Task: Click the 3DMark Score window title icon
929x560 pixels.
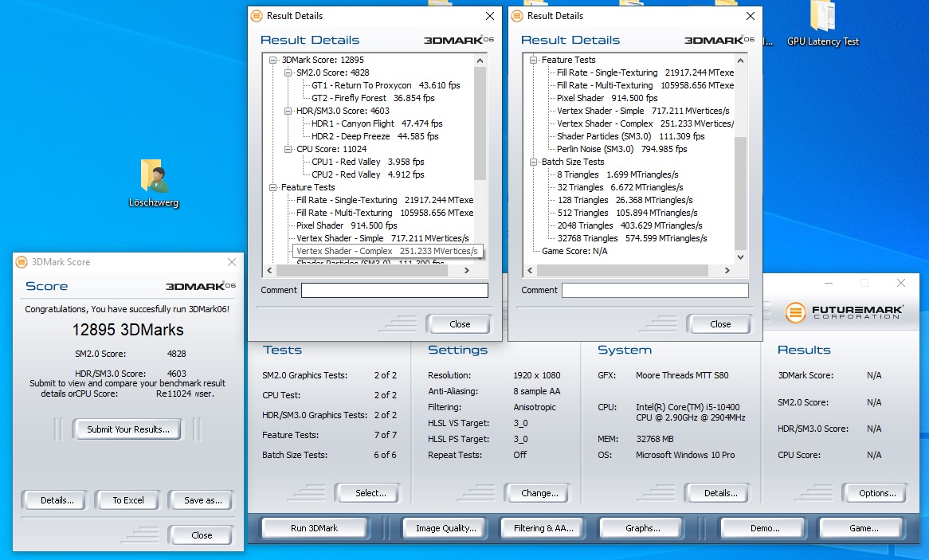Action: tap(22, 262)
